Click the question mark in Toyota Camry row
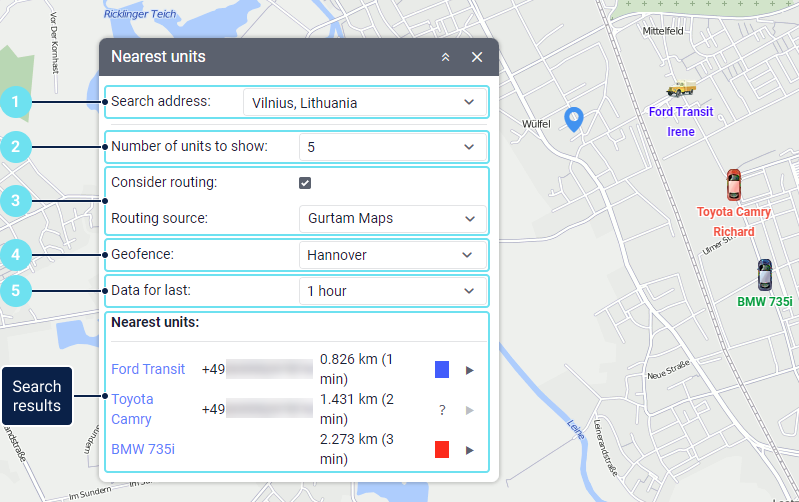 (x=442, y=410)
